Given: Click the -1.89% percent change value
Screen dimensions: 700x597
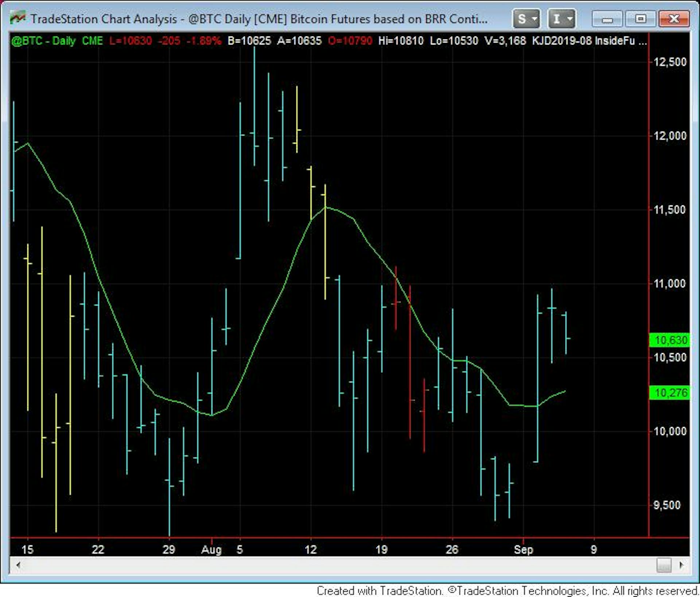Looking at the screenshot, I should click(x=204, y=41).
